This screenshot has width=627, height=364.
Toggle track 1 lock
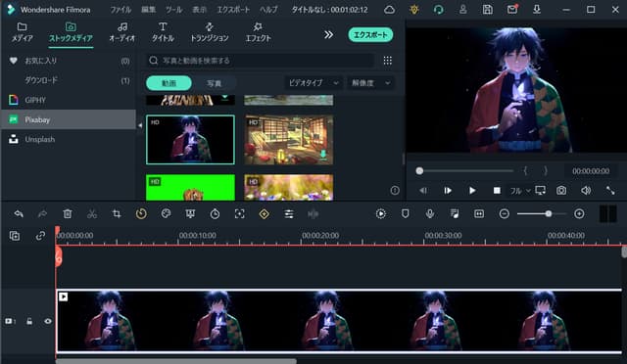click(x=29, y=321)
